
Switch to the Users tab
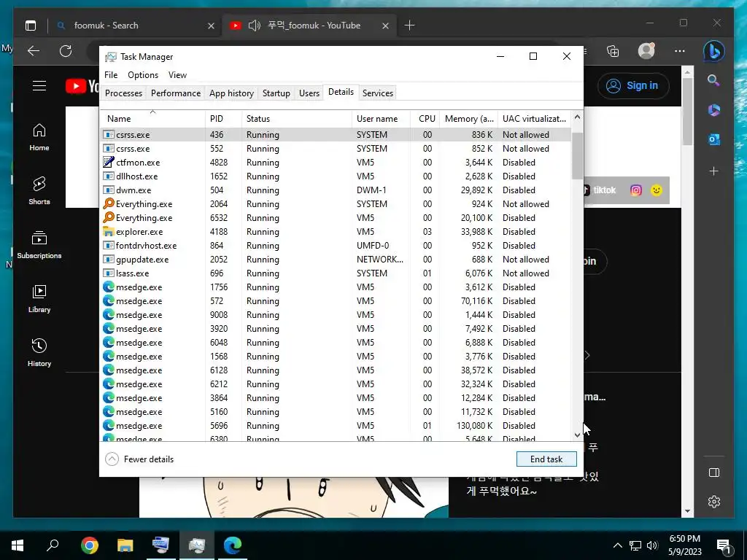309,93
